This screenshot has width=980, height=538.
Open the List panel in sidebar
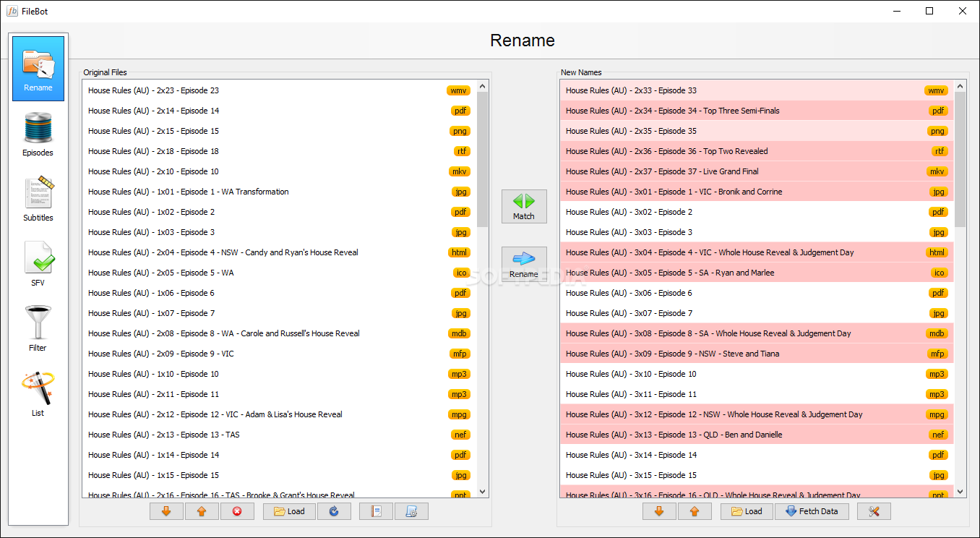click(38, 395)
